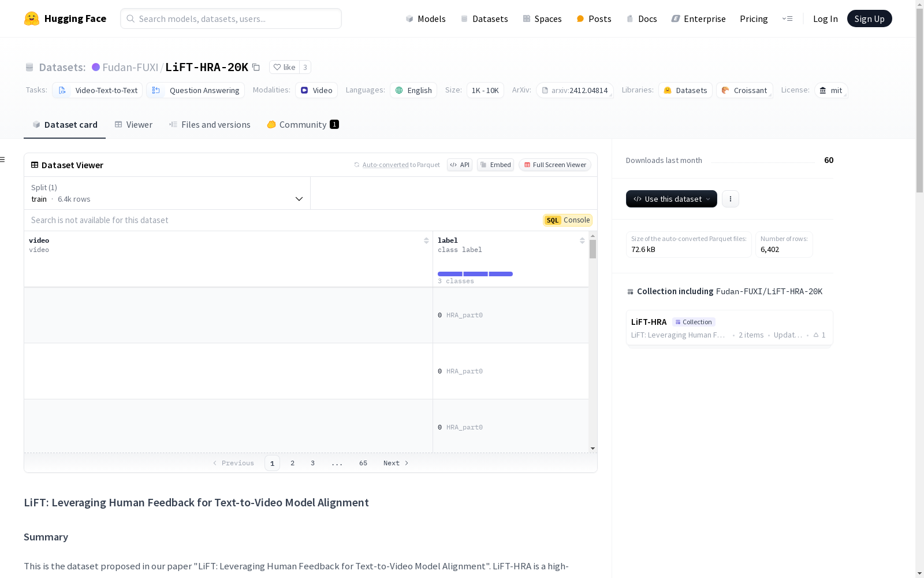Image resolution: width=924 pixels, height=578 pixels.
Task: Click the like count 3
Action: (305, 67)
